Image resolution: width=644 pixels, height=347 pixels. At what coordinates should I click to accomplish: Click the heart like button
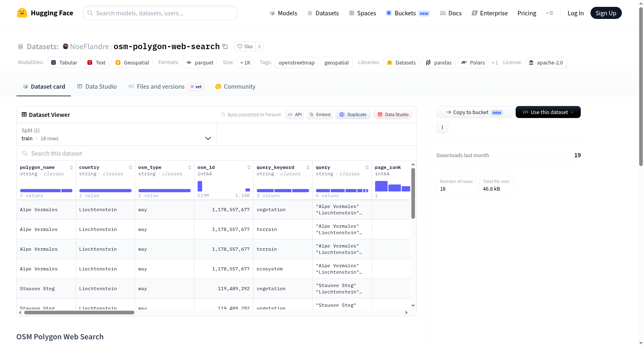pos(245,46)
